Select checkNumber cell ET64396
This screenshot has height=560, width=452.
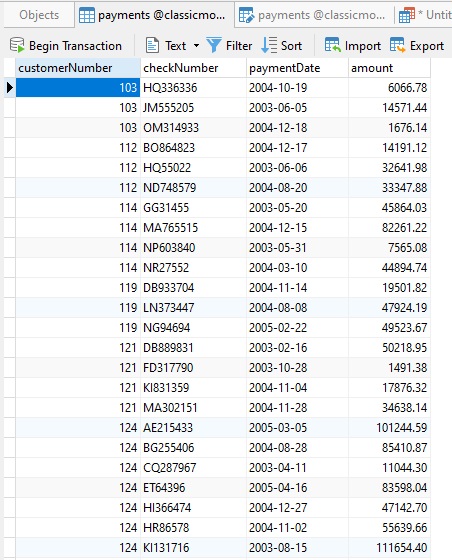193,488
